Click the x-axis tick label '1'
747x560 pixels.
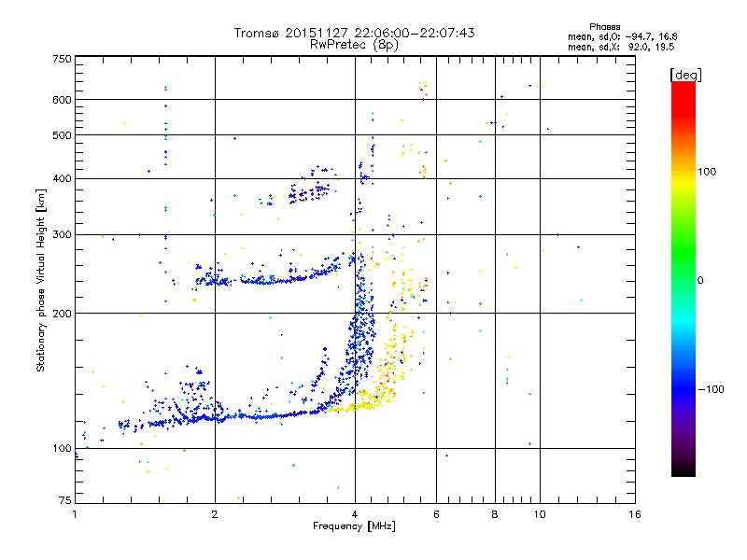point(75,514)
